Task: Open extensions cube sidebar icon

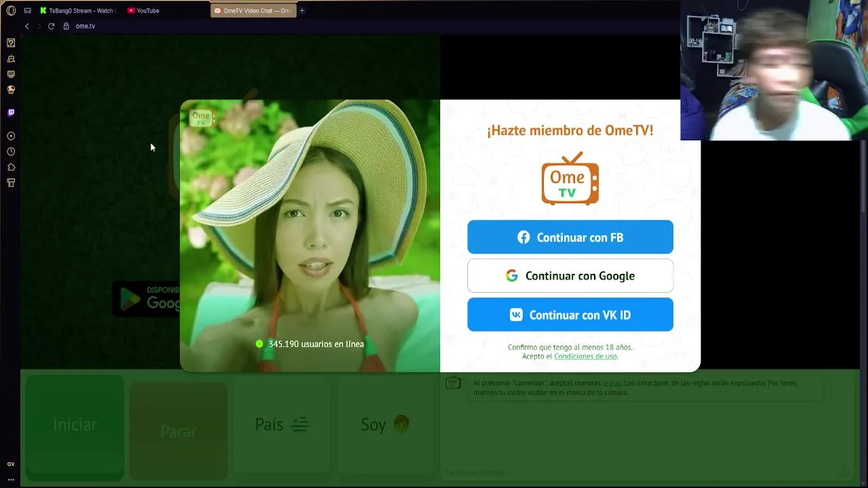Action: (x=11, y=167)
